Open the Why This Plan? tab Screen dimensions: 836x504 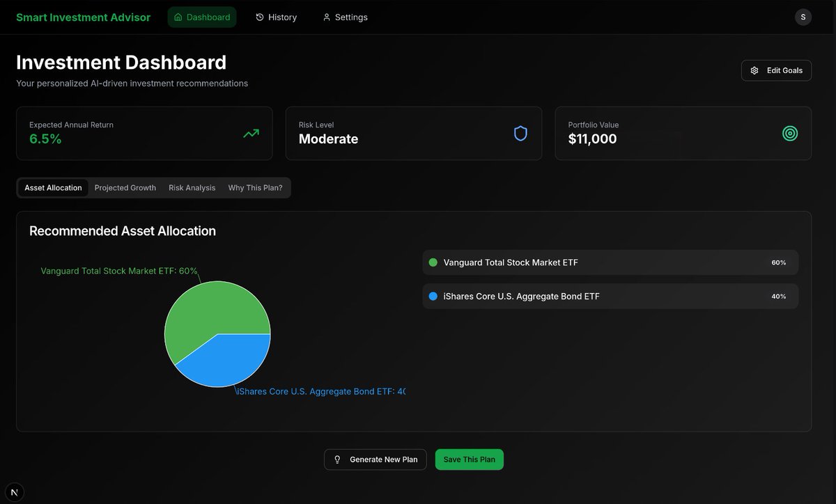[256, 188]
